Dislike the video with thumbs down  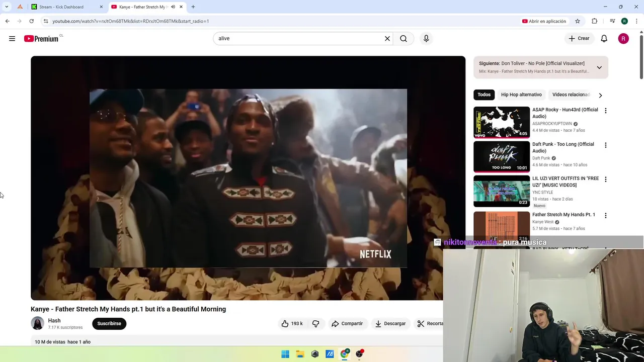316,323
